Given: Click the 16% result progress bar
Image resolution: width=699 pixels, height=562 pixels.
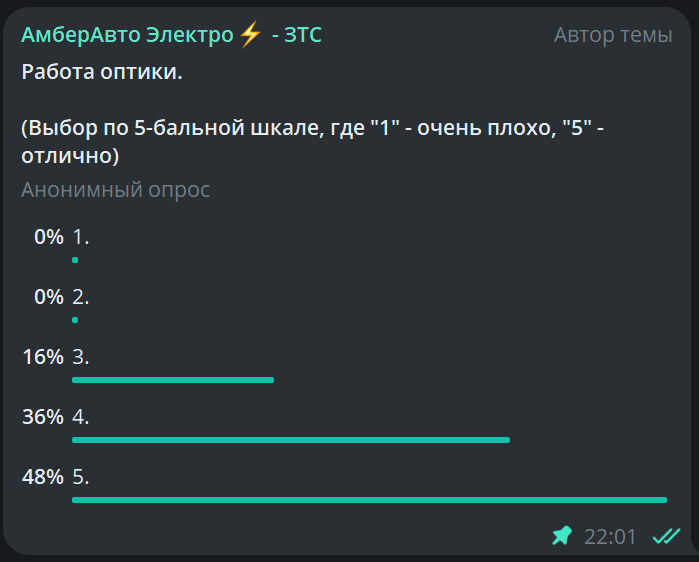Looking at the screenshot, I should tap(172, 380).
